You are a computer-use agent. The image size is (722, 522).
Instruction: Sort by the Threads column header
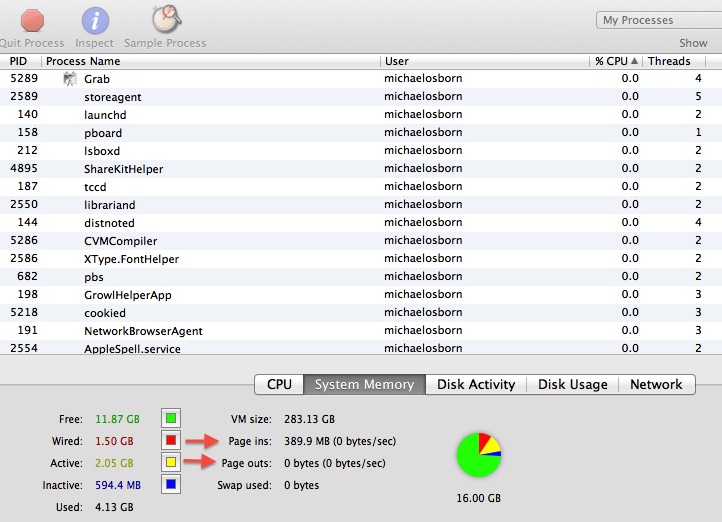674,61
